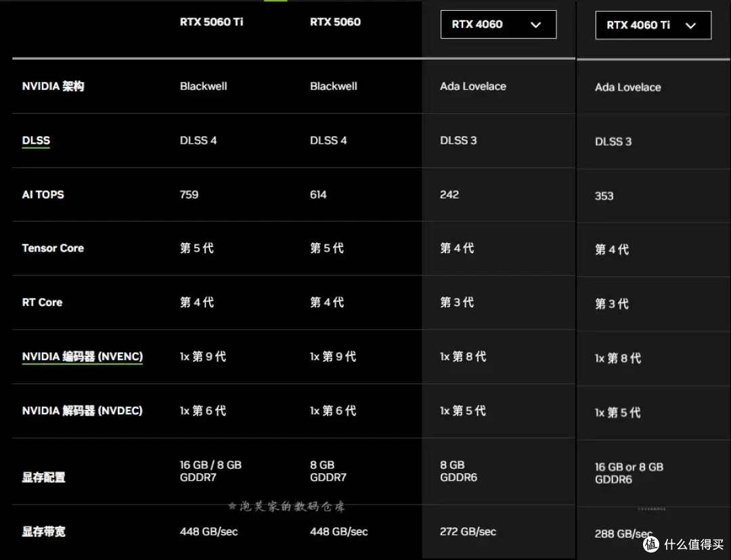Click RT Core 第 3 代 for RTX 4060 Ti
This screenshot has width=731, height=560.
point(612,303)
